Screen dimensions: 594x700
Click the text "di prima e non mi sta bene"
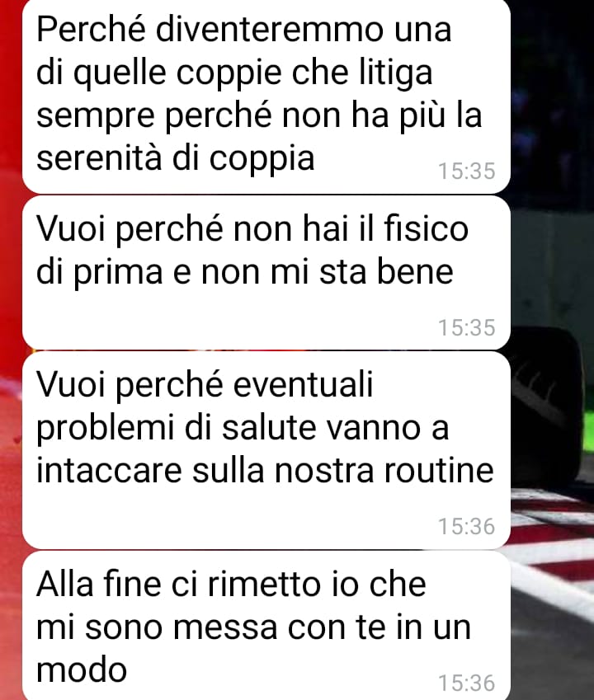[x=245, y=272]
